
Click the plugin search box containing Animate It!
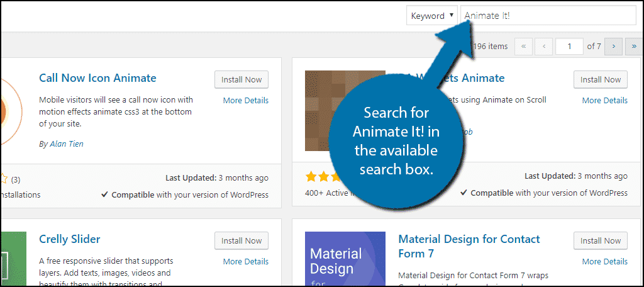[548, 16]
